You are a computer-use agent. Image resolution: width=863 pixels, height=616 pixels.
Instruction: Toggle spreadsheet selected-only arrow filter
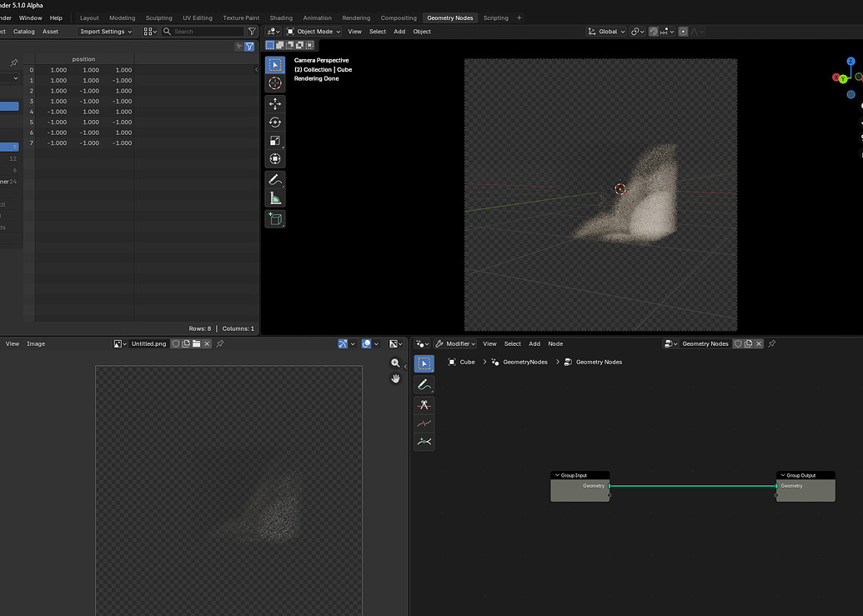click(238, 47)
